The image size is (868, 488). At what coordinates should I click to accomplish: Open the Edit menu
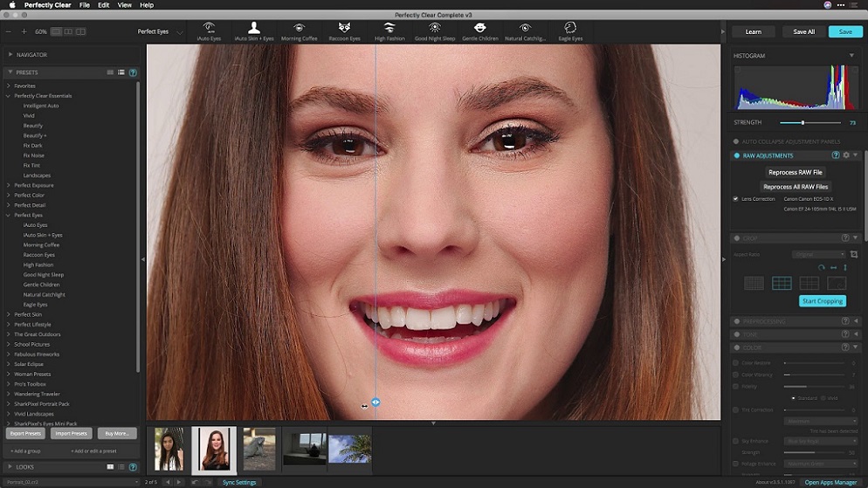104,5
